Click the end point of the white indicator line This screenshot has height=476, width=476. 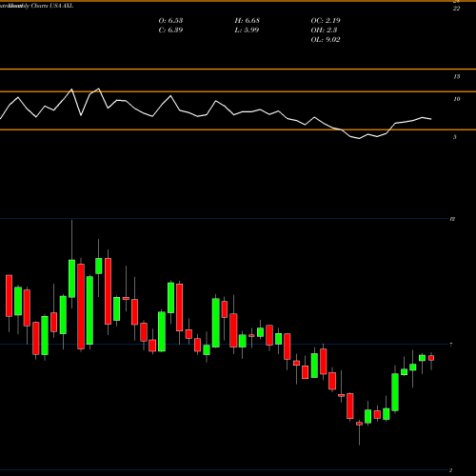click(x=431, y=119)
